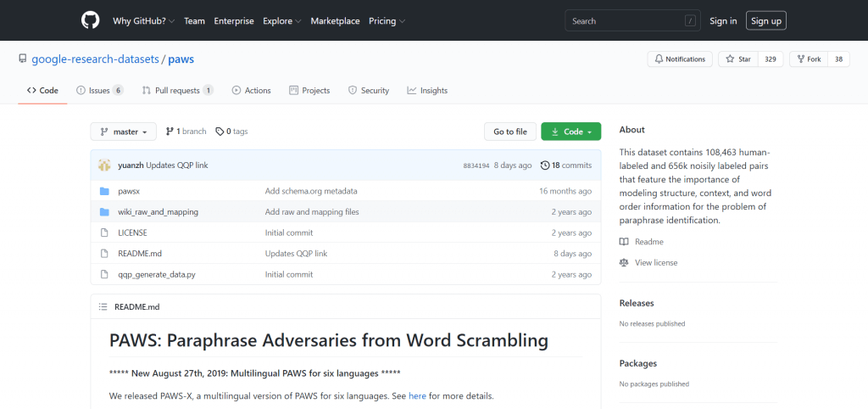Expand the Explore dropdown in the header
This screenshot has height=409, width=868.
click(281, 21)
